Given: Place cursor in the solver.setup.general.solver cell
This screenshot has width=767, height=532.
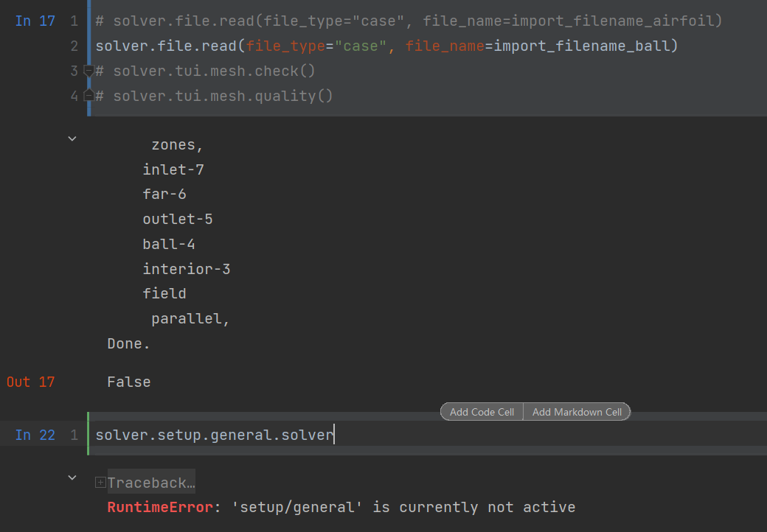Looking at the screenshot, I should click(214, 434).
